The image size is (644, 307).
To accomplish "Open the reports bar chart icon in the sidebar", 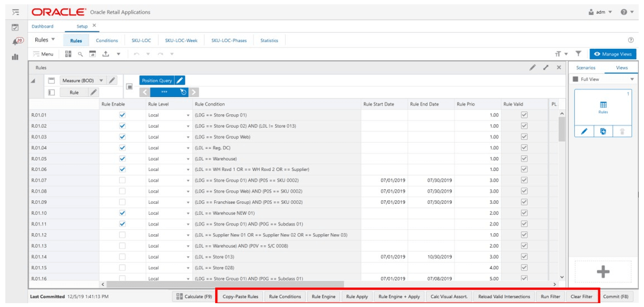I will click(15, 56).
